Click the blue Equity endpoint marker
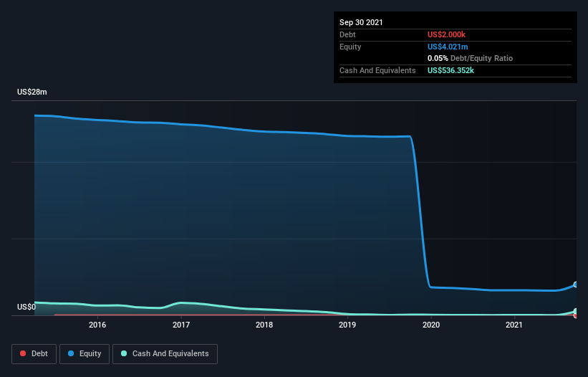The width and height of the screenshot is (588, 377). pyautogui.click(x=575, y=285)
